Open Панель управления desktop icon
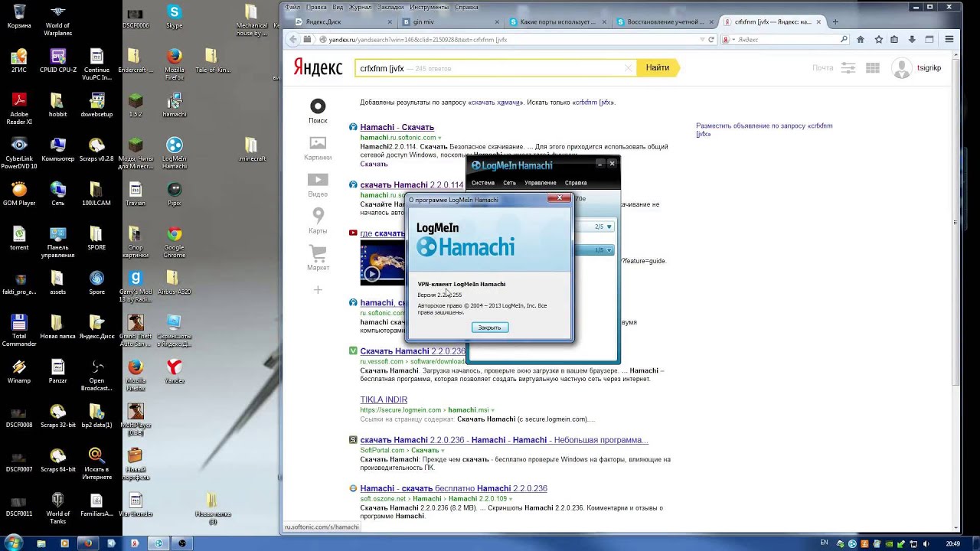 click(x=58, y=242)
